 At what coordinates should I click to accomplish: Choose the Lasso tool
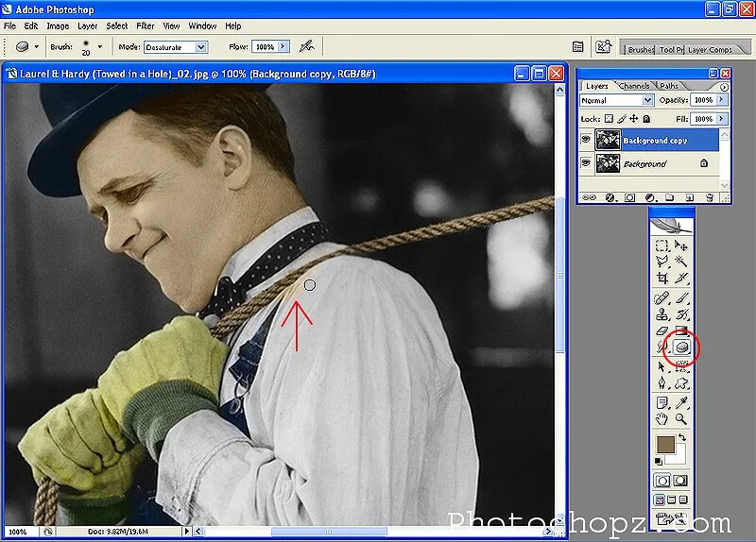tap(662, 262)
